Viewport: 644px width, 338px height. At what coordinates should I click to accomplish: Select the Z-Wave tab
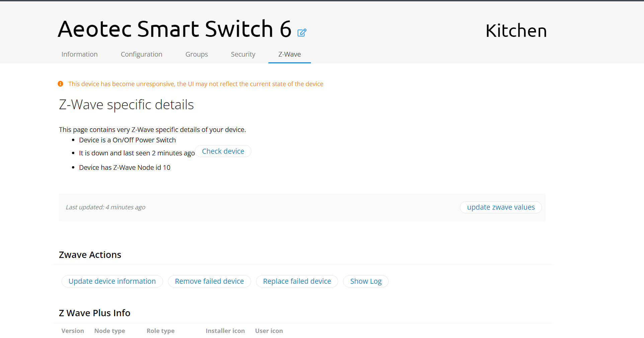(x=289, y=54)
